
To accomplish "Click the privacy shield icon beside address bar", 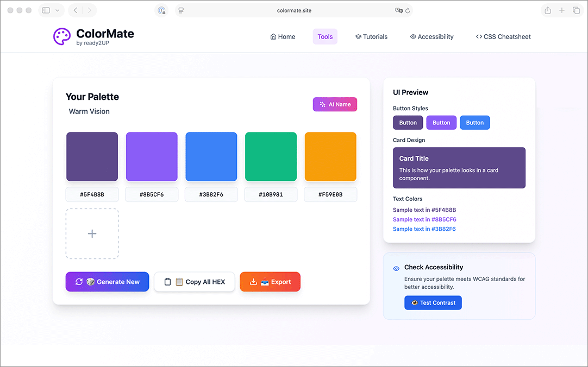I will point(161,10).
